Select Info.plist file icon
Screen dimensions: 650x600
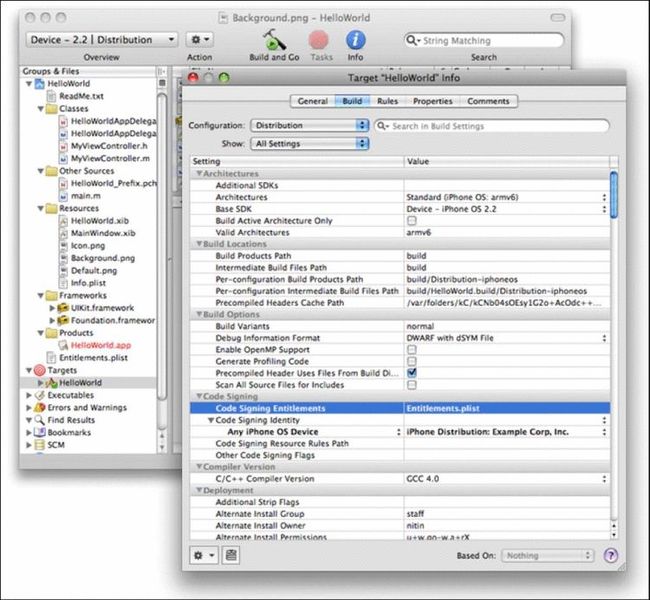(x=63, y=283)
